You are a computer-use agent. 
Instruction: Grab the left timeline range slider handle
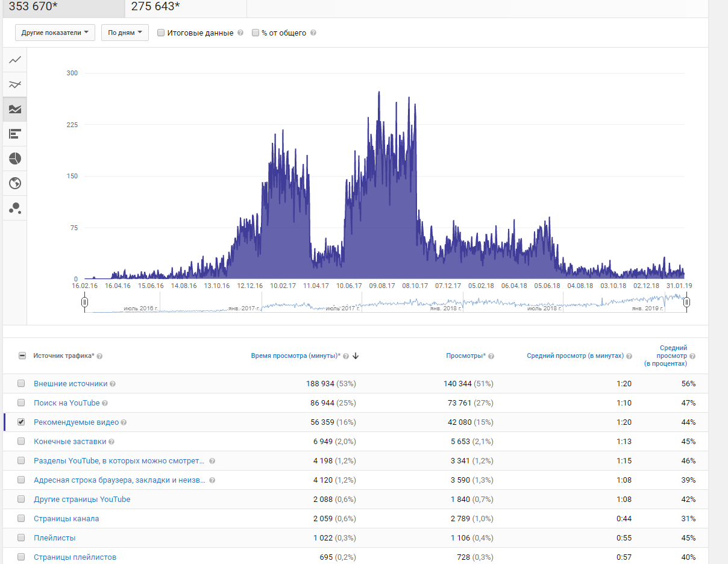(x=85, y=301)
